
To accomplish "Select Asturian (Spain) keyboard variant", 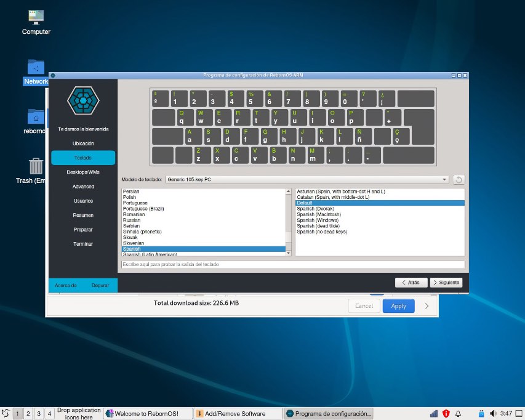I will tap(380, 192).
